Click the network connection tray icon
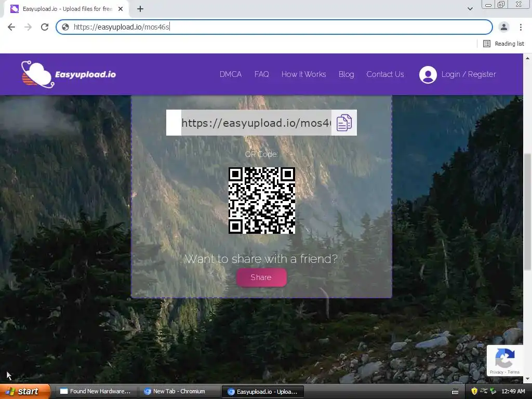This screenshot has width=532, height=399. 484,391
